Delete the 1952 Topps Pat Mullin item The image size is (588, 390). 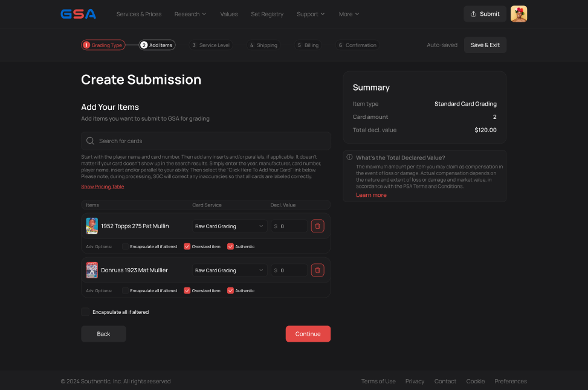[317, 226]
